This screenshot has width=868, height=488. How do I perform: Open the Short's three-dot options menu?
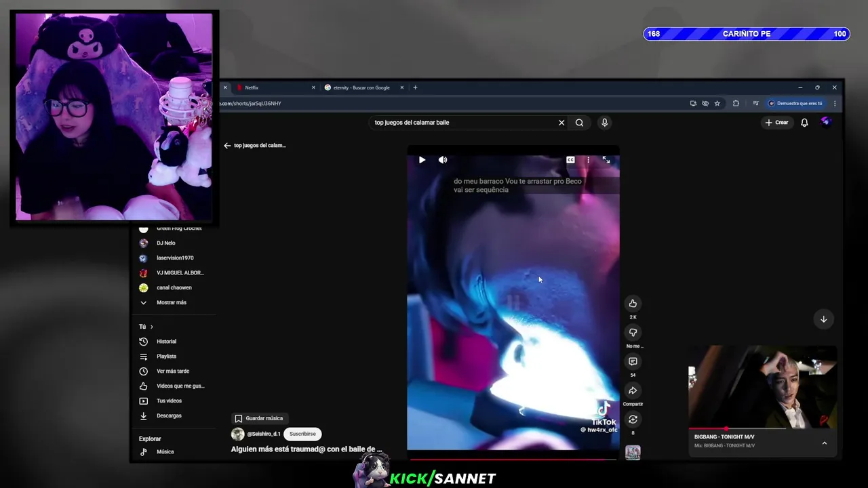(588, 160)
